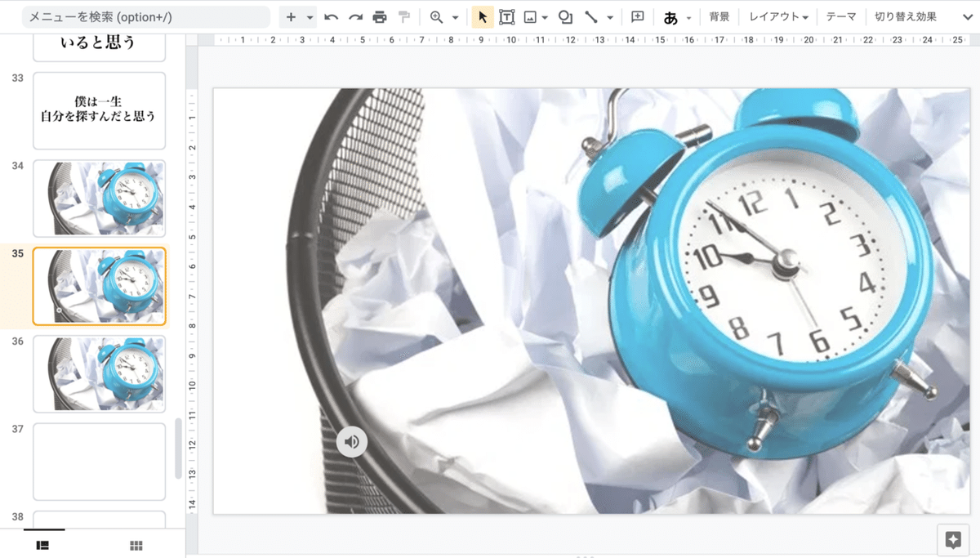This screenshot has height=558, width=980.
Task: Select slide 35 thumbnail
Action: [x=99, y=286]
